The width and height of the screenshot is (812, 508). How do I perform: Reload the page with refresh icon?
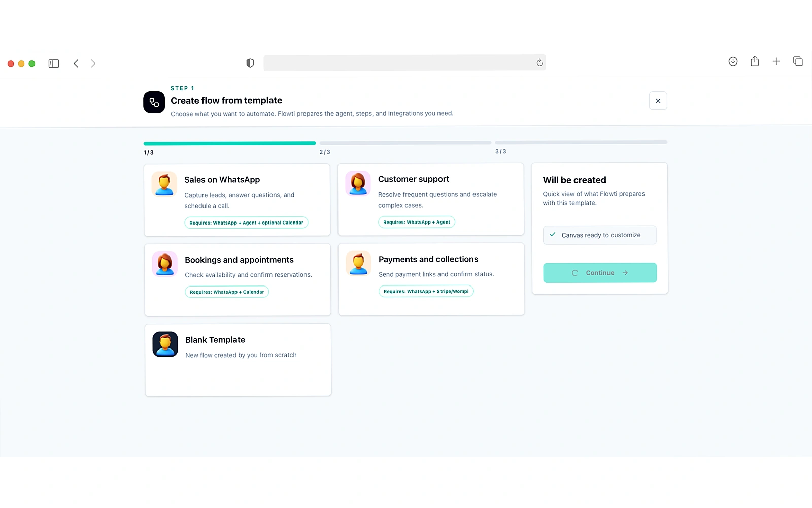pyautogui.click(x=539, y=62)
